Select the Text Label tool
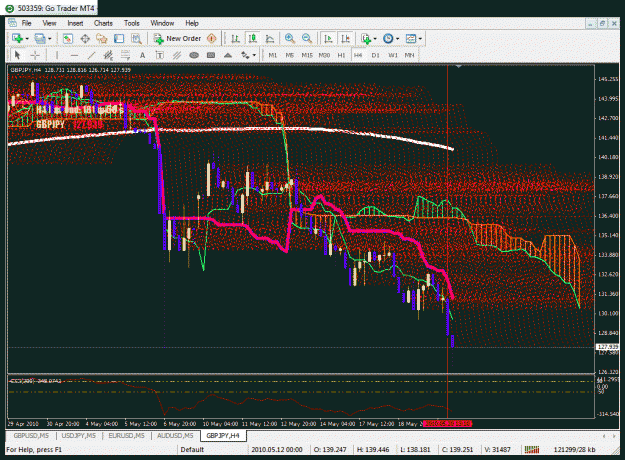The image size is (625, 460). pos(159,55)
